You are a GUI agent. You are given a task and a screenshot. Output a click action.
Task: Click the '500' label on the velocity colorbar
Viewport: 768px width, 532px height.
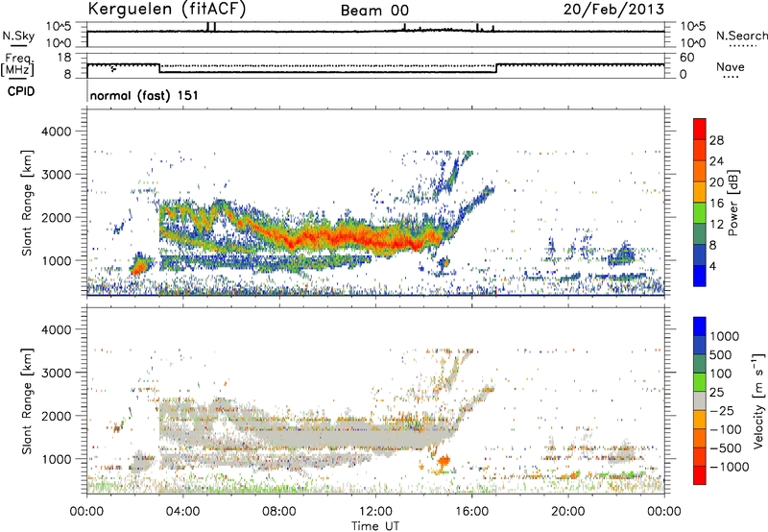coord(721,355)
